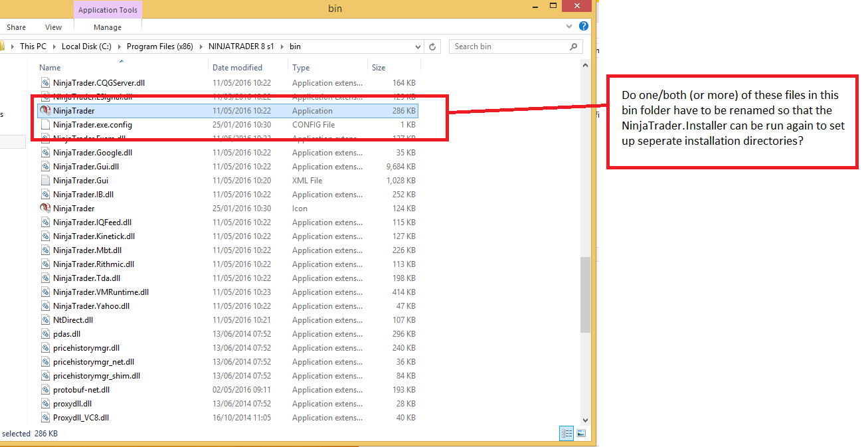The image size is (868, 447).
Task: Select proxydll.dll file icon
Action: pyautogui.click(x=45, y=404)
